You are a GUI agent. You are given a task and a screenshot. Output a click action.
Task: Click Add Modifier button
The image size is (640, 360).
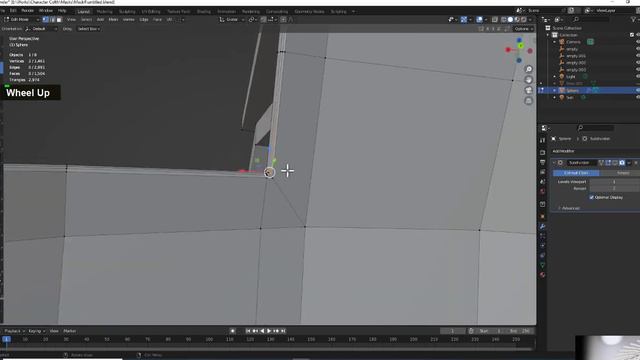[x=563, y=151]
